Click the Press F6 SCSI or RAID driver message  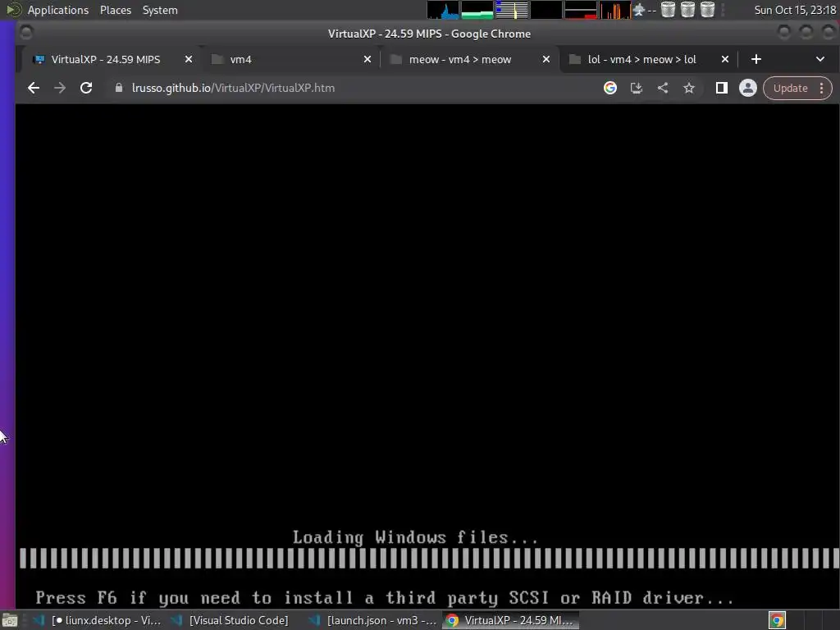(385, 598)
